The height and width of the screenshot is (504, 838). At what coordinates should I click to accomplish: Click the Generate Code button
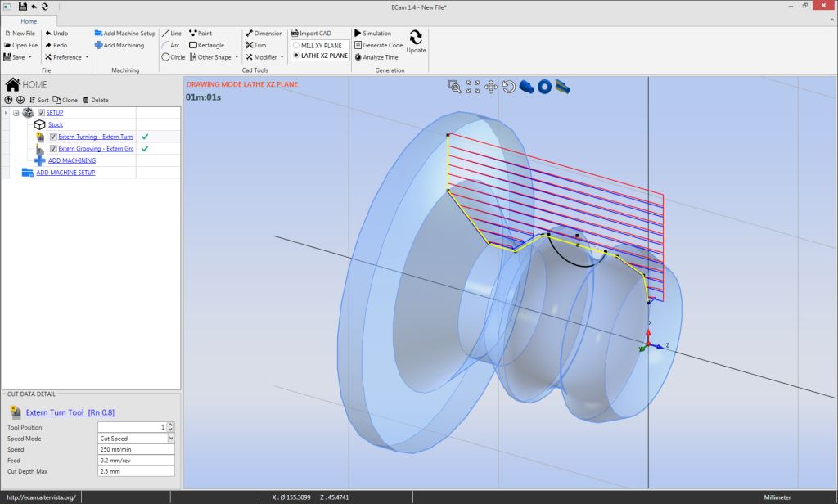coord(382,46)
